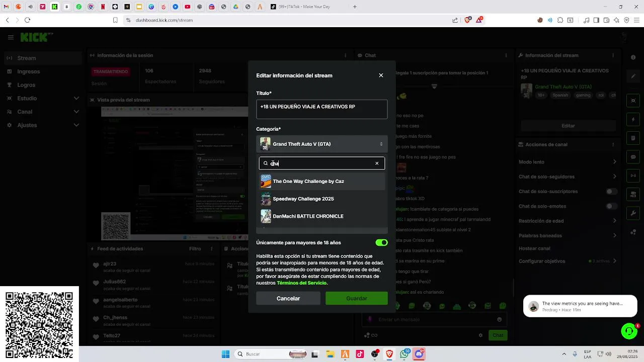Switch to the TikTok Make Your Day tab

pos(306,7)
